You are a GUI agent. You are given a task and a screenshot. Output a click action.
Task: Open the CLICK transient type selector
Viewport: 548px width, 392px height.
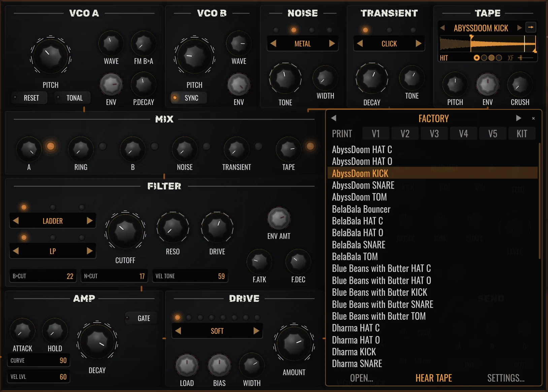[x=389, y=44]
